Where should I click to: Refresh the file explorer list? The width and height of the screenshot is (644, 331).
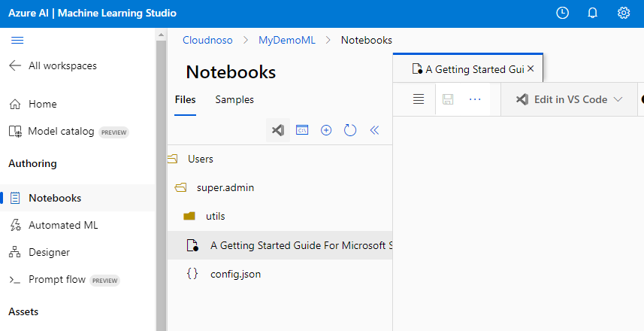350,130
